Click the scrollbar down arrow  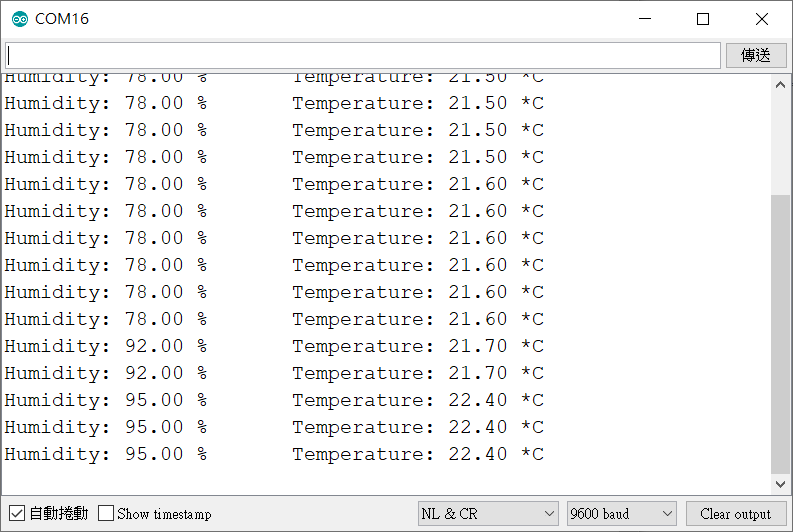point(780,484)
